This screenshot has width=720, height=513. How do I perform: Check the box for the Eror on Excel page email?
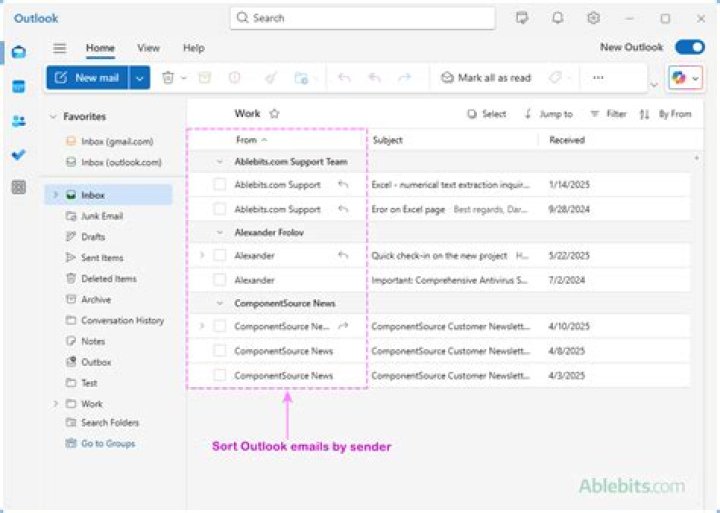[x=220, y=209]
